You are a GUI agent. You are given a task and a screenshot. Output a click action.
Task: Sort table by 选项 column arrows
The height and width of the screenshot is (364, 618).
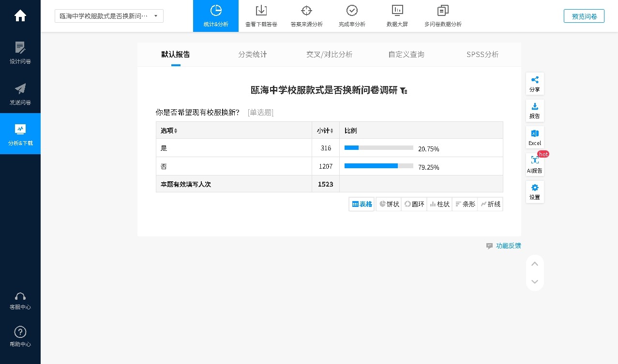coord(176,131)
